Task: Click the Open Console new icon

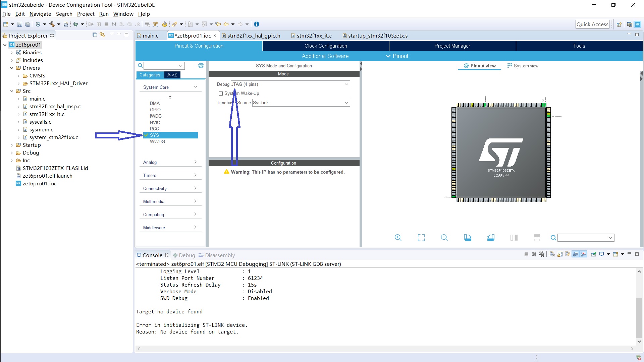Action: tap(615, 254)
